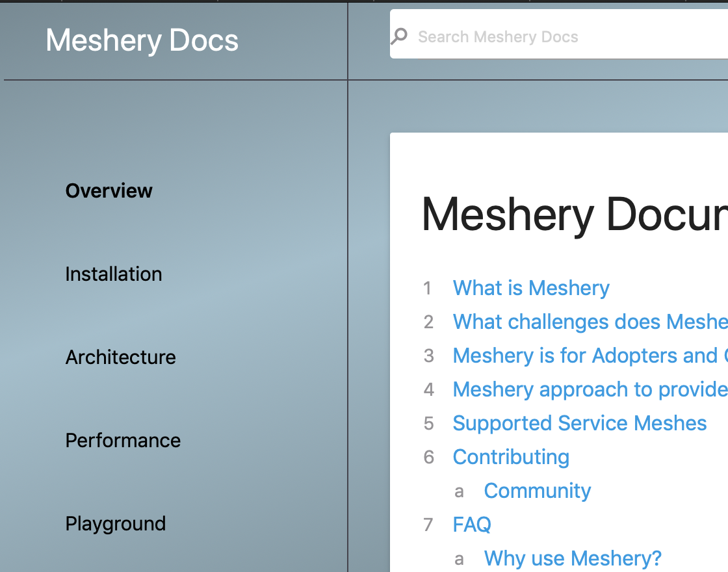Jump to What is Meshery
728x572 pixels.
click(x=531, y=288)
